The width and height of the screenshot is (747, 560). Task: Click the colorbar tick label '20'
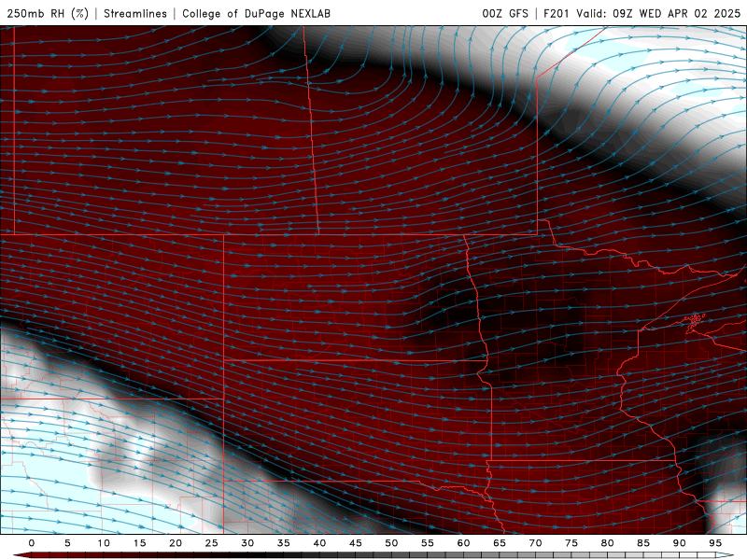(x=176, y=543)
